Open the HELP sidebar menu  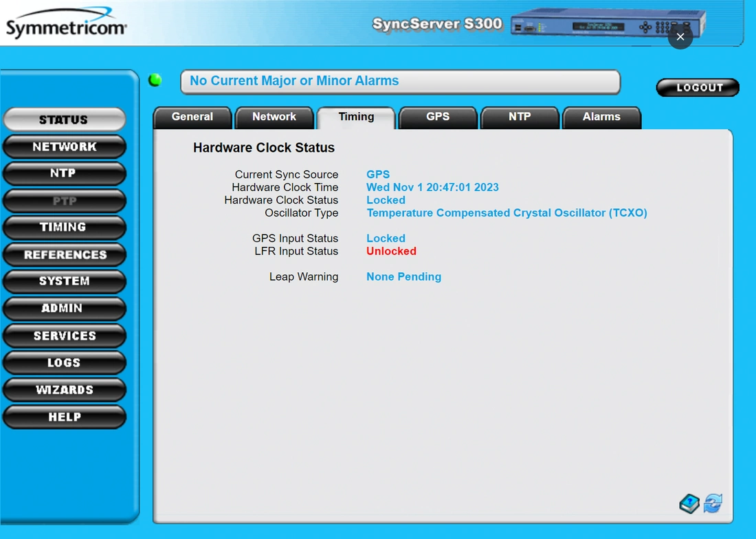click(64, 417)
